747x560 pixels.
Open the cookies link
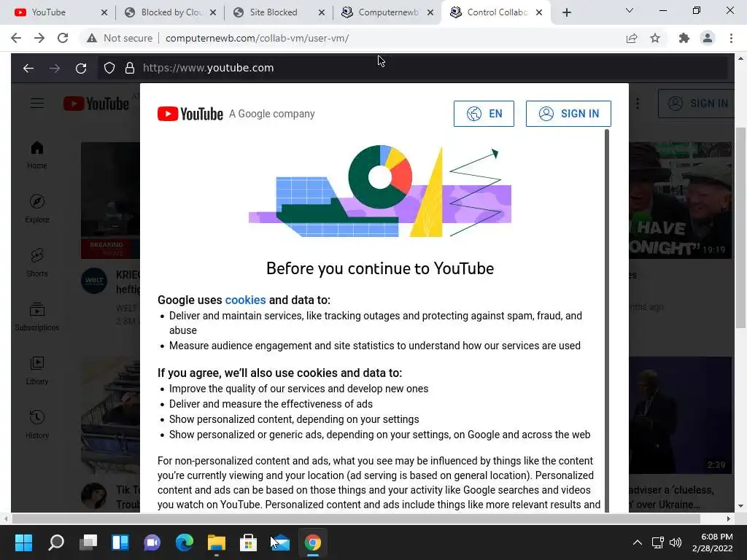pos(245,300)
